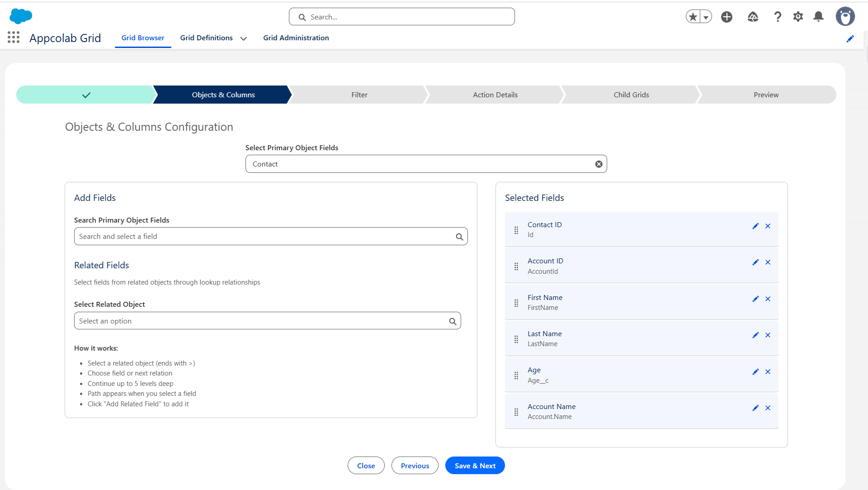868x490 pixels.
Task: Click the 'Continue up to 5 levels deep' text
Action: click(131, 384)
